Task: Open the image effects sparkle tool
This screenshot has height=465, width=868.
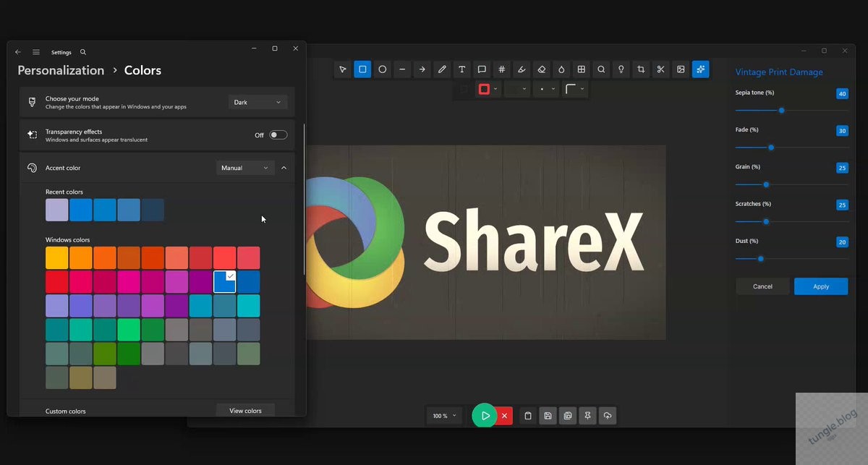Action: pyautogui.click(x=700, y=69)
